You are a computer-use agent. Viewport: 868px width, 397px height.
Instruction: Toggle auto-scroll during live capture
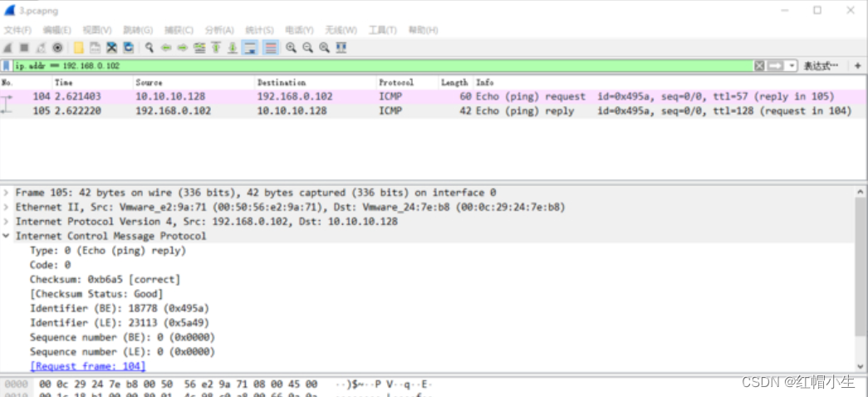(x=250, y=47)
